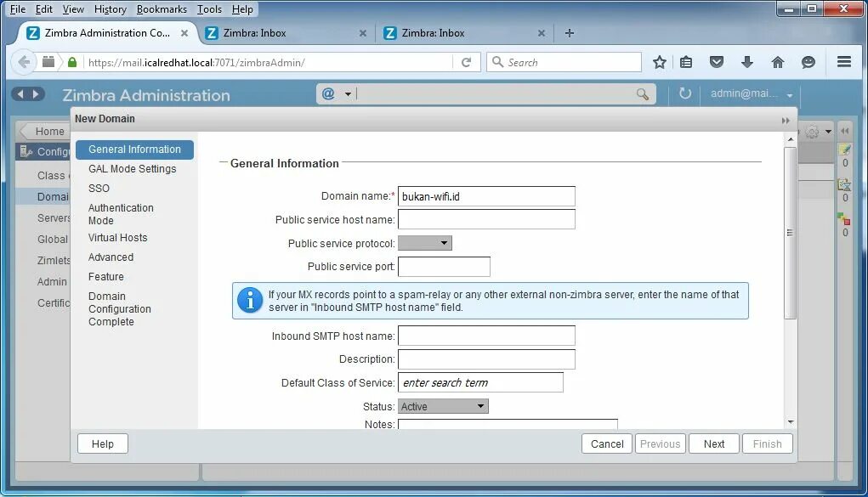The height and width of the screenshot is (497, 868).
Task: Click Default Class of Service search field
Action: click(x=480, y=382)
